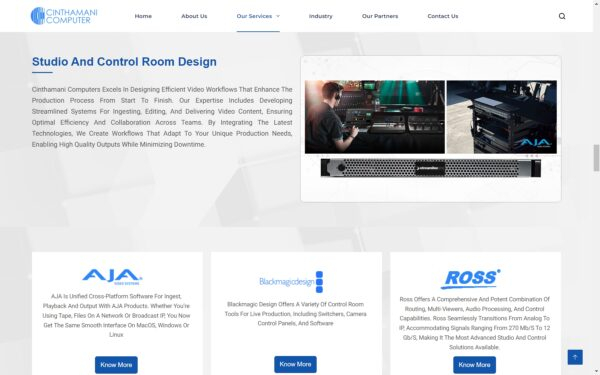
Task: Click the page vertical scrollbar thumb
Action: (x=596, y=158)
